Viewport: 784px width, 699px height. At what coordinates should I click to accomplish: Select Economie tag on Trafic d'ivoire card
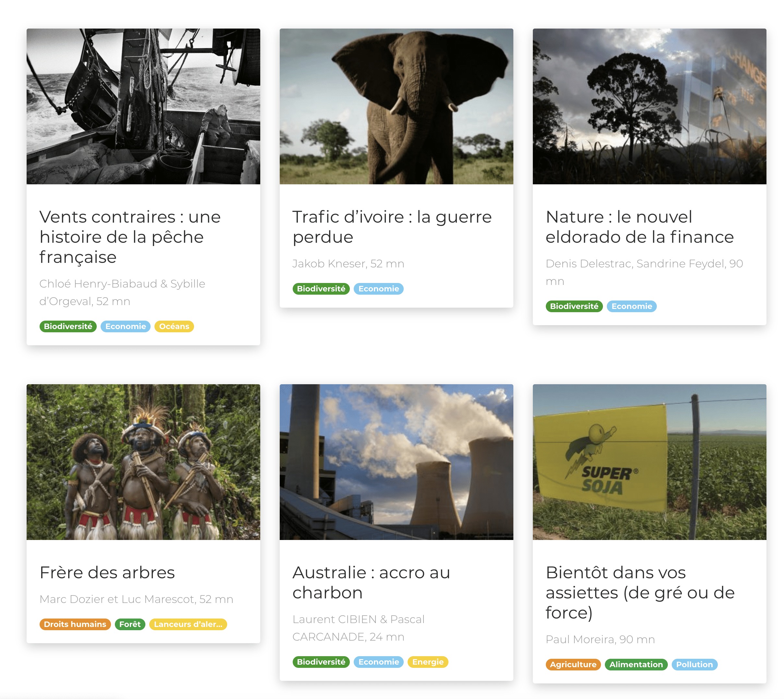379,289
